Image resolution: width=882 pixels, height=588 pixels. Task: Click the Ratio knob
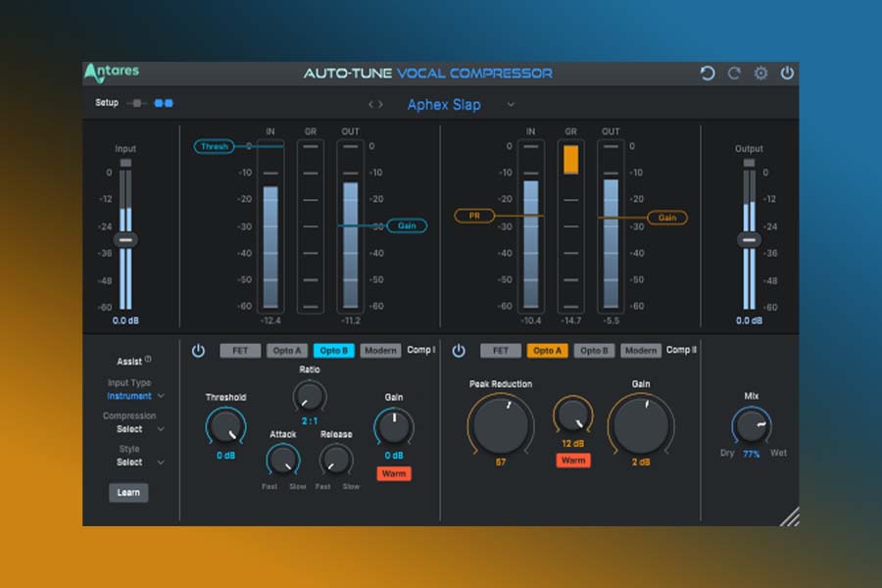tap(310, 397)
